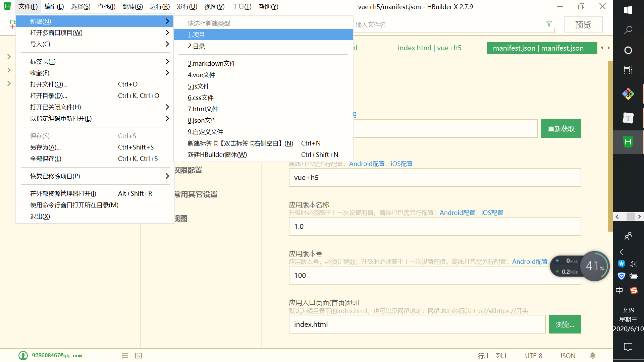
Task: Click the notification bell in status bar
Action: (593, 356)
